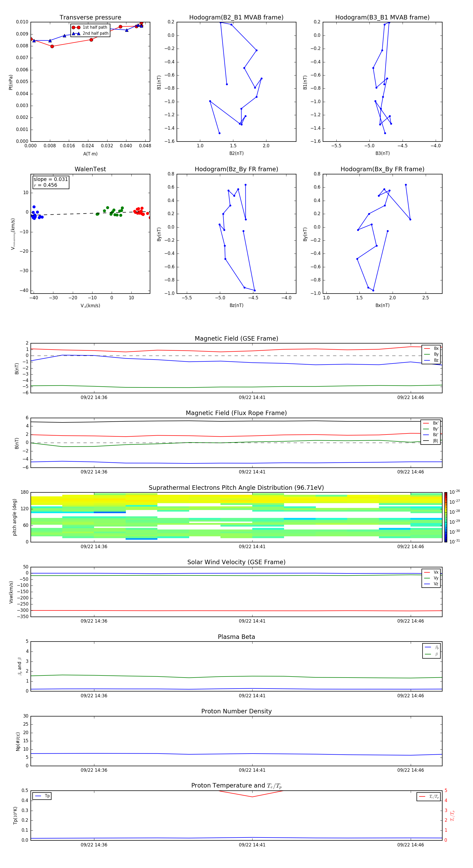Click the 'pitch angle (deg)' axis label

click(14, 517)
